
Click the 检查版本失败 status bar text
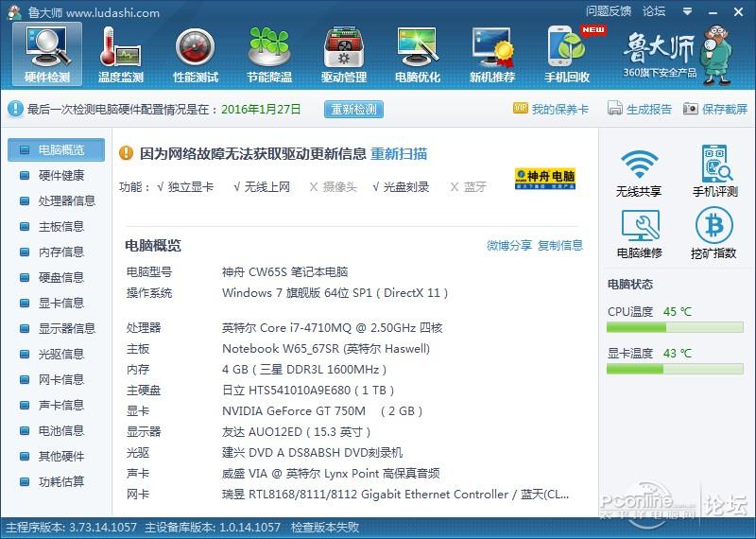pos(325,527)
